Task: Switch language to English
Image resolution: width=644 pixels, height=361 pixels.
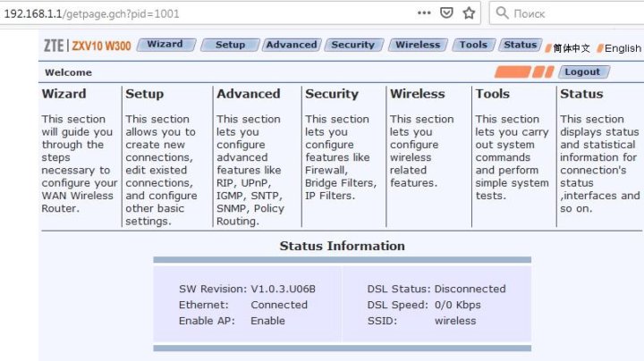Action: 623,48
